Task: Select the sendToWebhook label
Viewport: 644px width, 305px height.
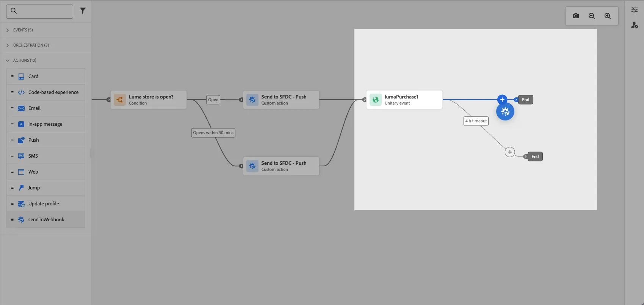Action: point(46,220)
